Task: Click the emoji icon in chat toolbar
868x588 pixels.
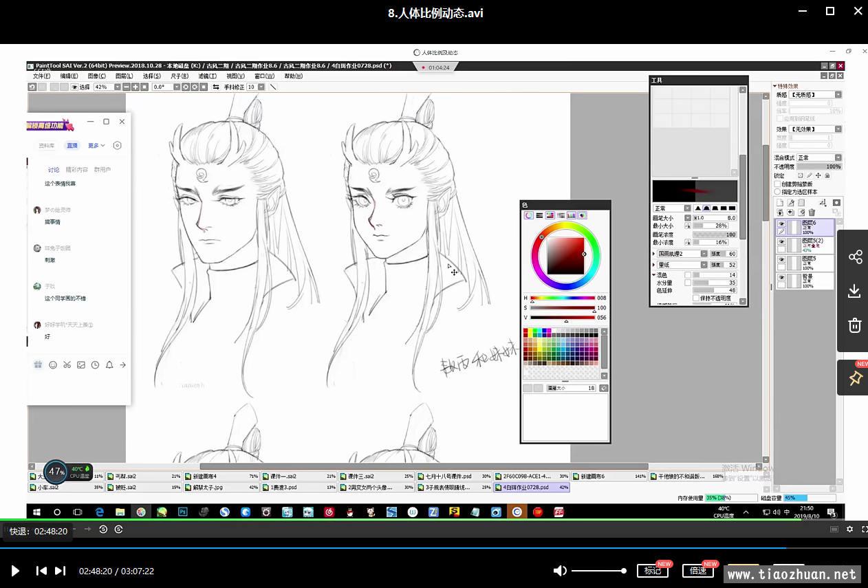Action: pos(53,365)
